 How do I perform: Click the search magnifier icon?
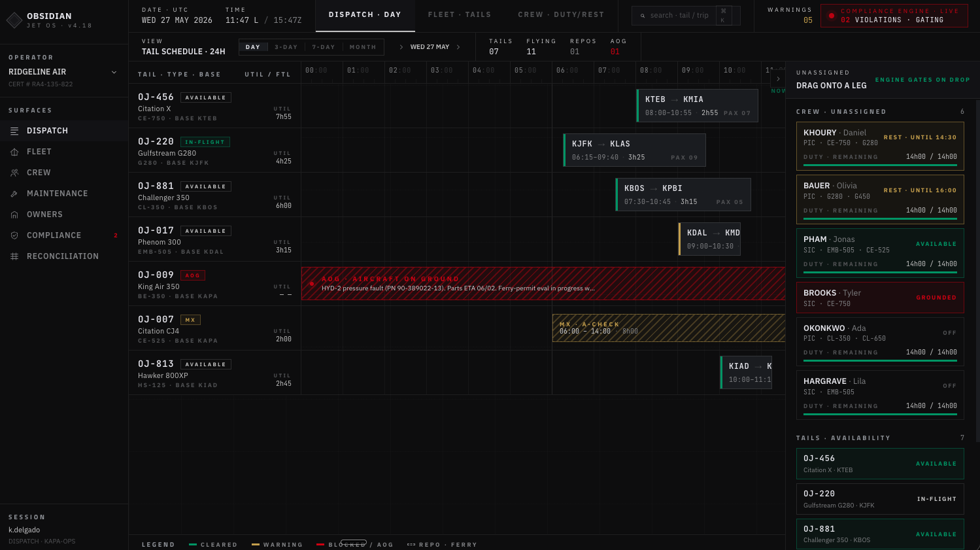point(643,16)
